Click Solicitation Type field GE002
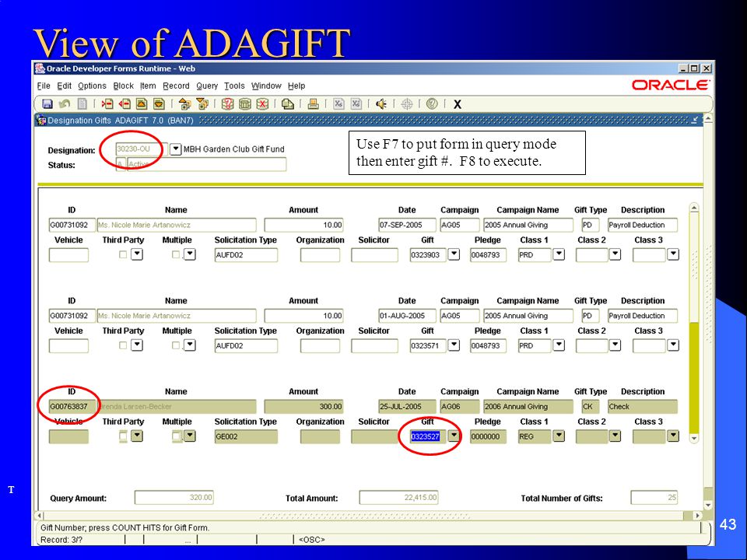The height and width of the screenshot is (560, 747). [x=246, y=436]
